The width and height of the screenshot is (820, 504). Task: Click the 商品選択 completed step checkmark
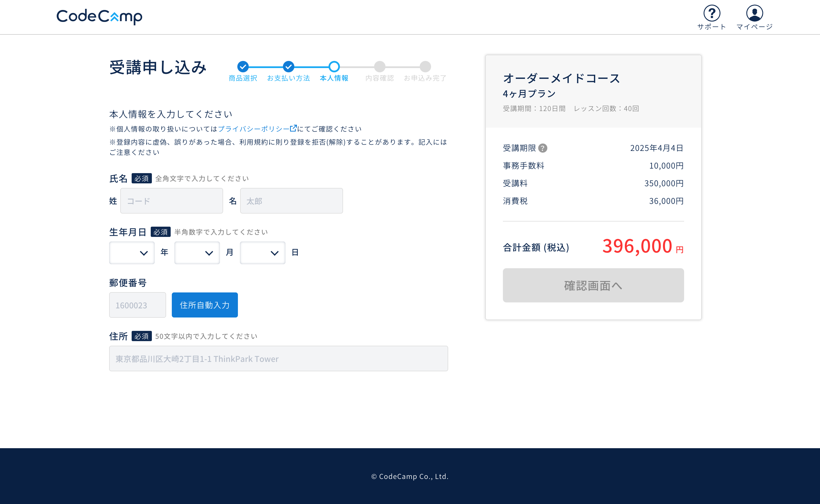tap(243, 67)
